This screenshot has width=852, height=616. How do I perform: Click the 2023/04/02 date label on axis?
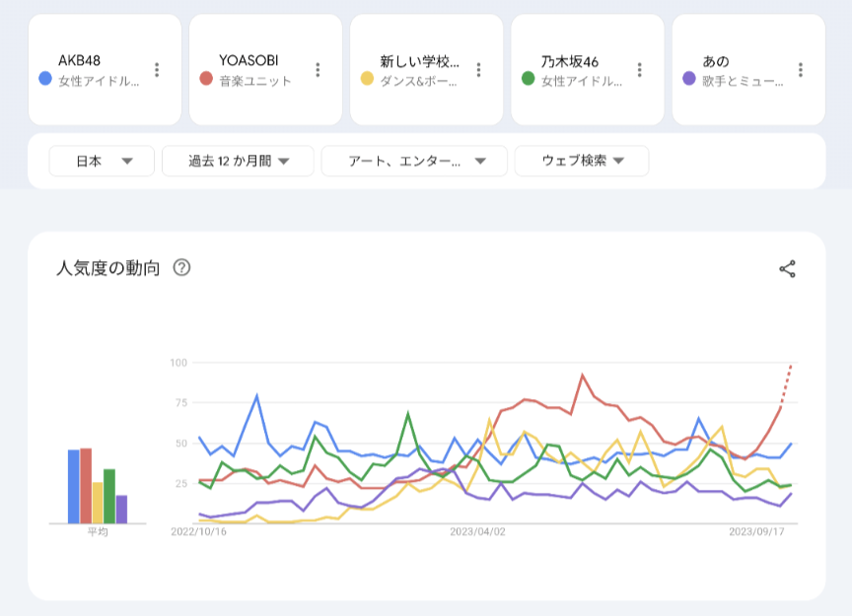pos(477,531)
